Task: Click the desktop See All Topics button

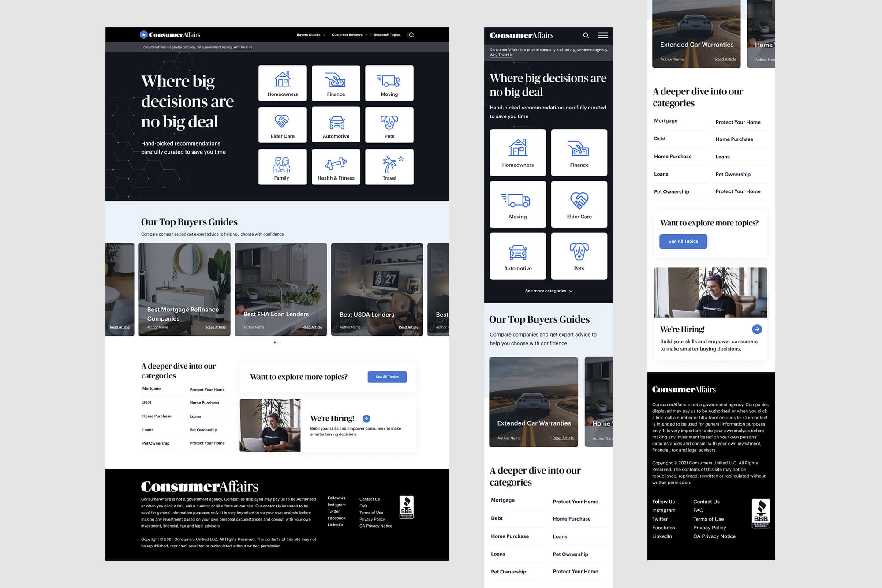Action: (x=387, y=377)
